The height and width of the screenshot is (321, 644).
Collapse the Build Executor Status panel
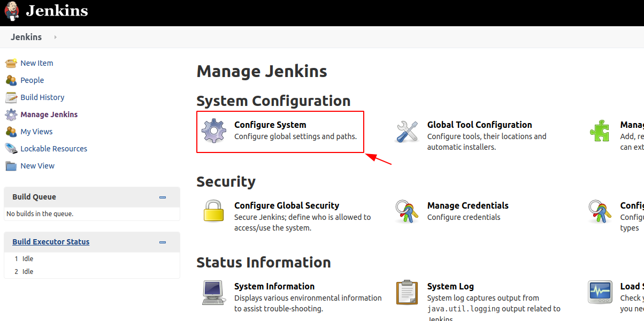163,242
